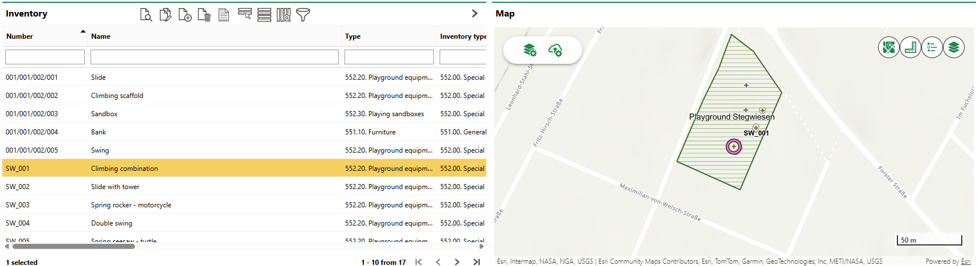Viewport: 980px width, 266px height.
Task: Expand the Inventory panel chevron
Action: pos(474,14)
